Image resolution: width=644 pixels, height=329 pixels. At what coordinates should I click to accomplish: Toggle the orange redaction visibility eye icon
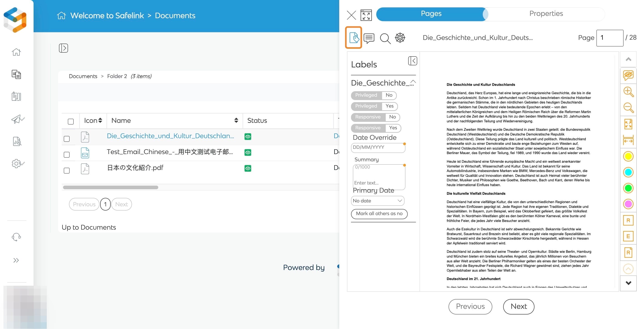pyautogui.click(x=628, y=75)
